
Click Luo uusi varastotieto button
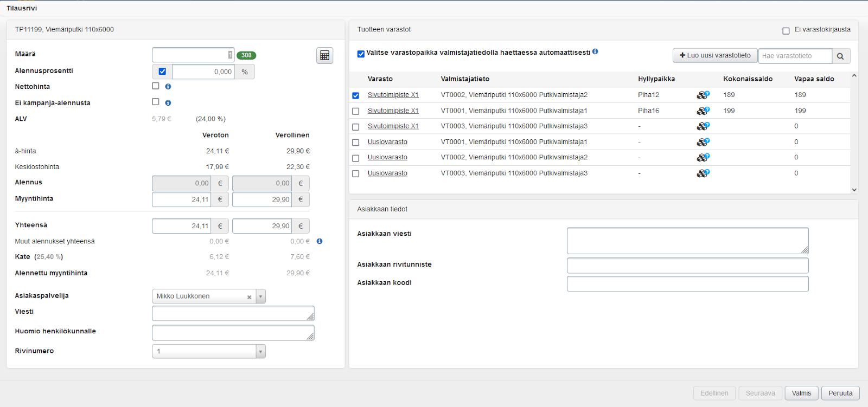(x=714, y=56)
